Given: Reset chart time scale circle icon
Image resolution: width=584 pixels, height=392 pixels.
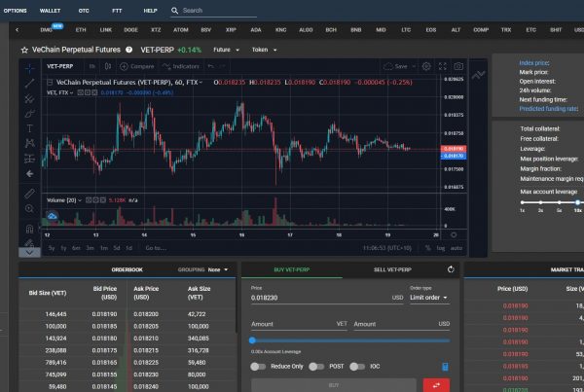Looking at the screenshot, I should pos(454,234).
